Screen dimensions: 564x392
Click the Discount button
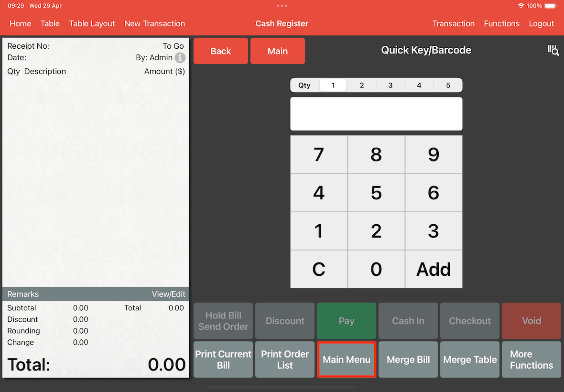(285, 321)
